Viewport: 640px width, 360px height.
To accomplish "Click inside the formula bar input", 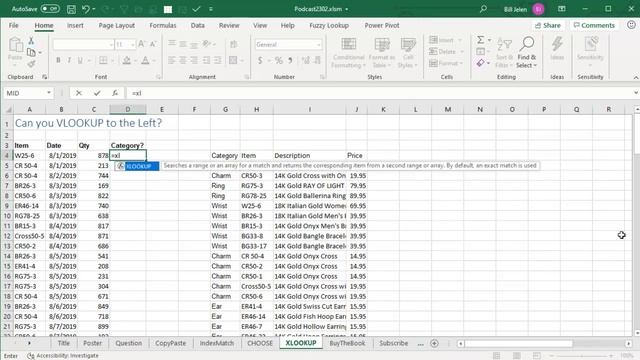I will [x=380, y=93].
